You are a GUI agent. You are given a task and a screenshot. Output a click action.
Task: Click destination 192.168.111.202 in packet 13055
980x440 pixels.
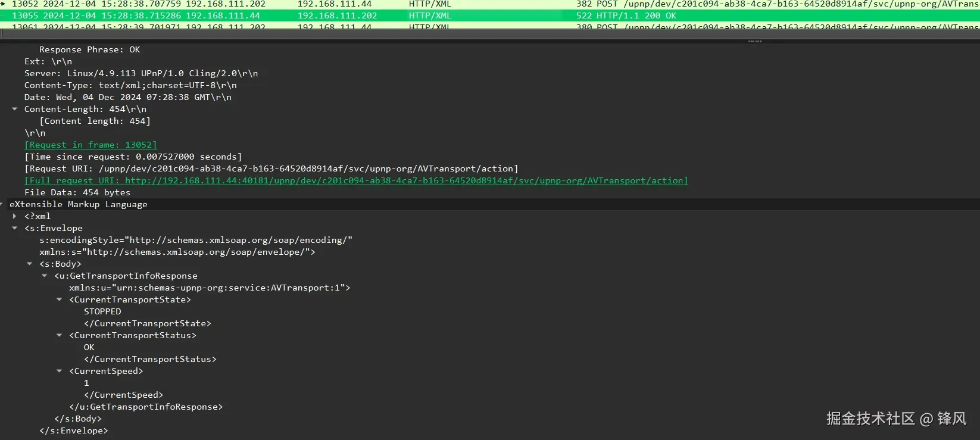click(x=338, y=15)
